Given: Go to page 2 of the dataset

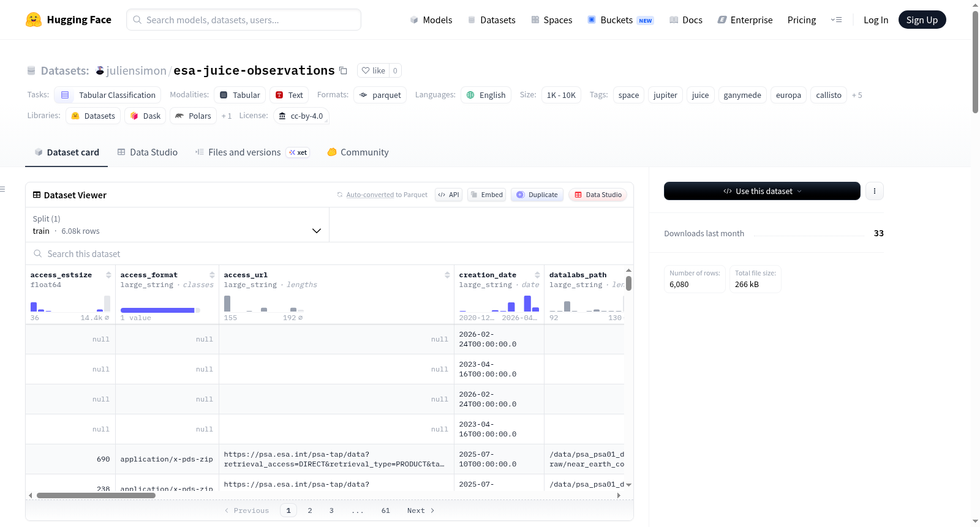Looking at the screenshot, I should click(310, 510).
